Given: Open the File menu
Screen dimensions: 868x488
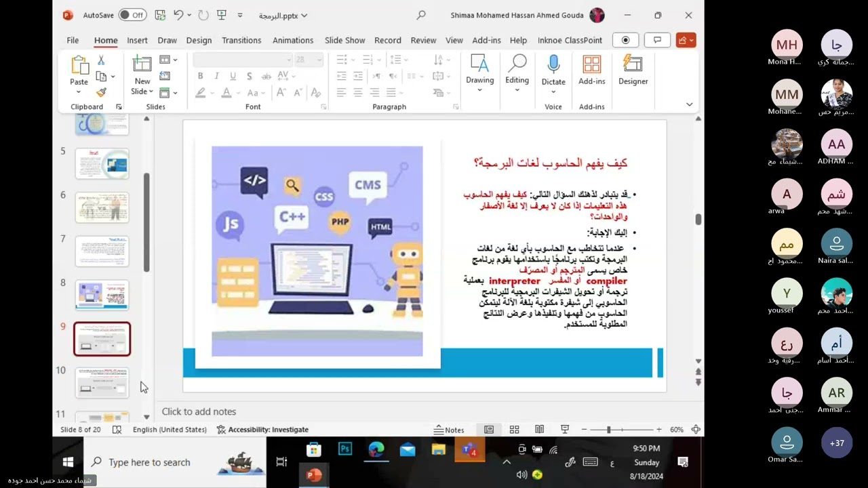Looking at the screenshot, I should [x=73, y=40].
